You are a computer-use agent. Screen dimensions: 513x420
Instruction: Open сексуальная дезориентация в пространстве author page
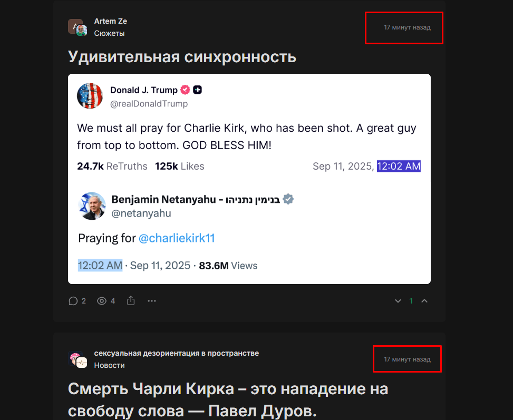(x=176, y=353)
